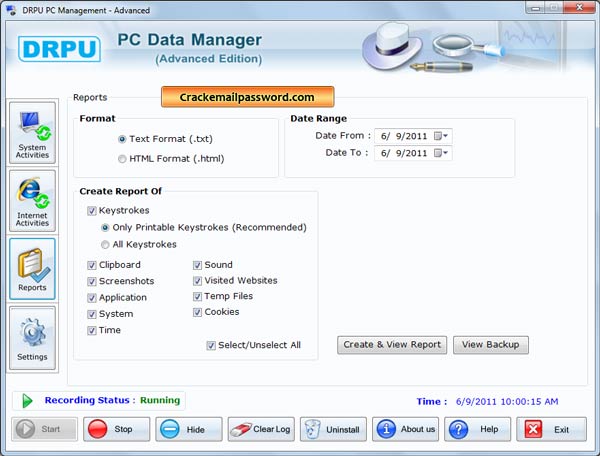Click the Crackemailpassword.com banner
The height and width of the screenshot is (456, 600).
pos(248,97)
